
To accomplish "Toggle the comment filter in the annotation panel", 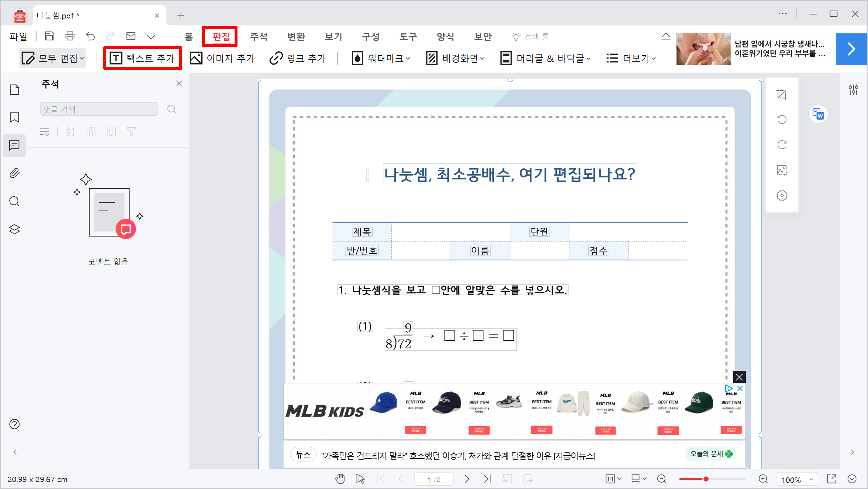I will click(x=131, y=132).
